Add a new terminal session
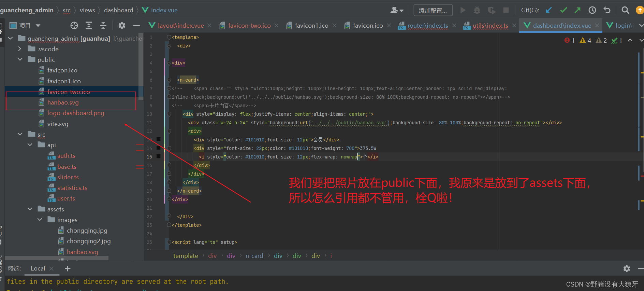The height and width of the screenshot is (291, 644). (x=68, y=269)
